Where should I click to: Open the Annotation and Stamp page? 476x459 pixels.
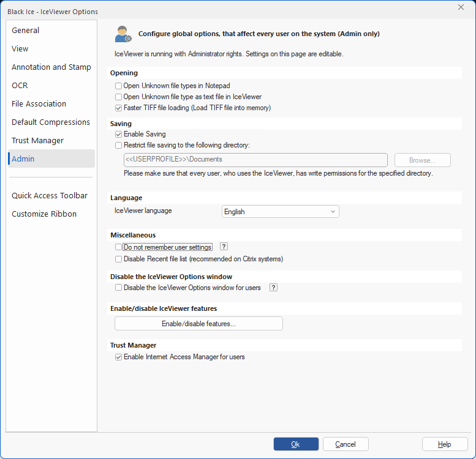click(51, 67)
